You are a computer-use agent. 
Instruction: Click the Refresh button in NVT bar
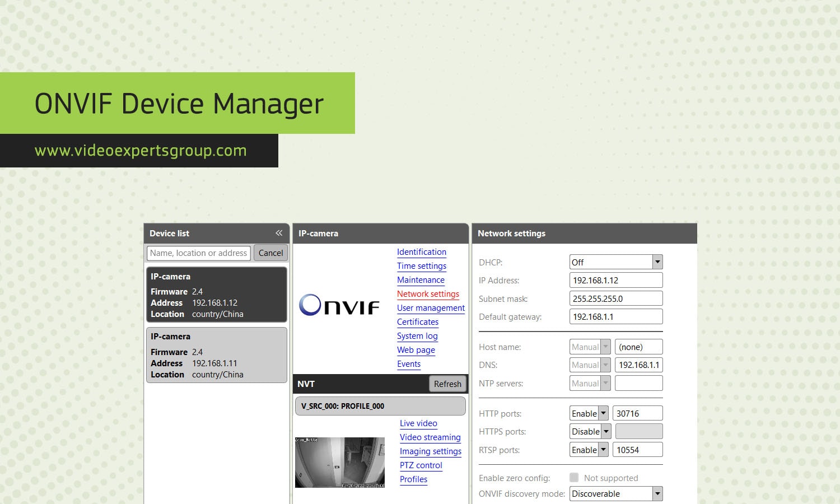(x=447, y=384)
